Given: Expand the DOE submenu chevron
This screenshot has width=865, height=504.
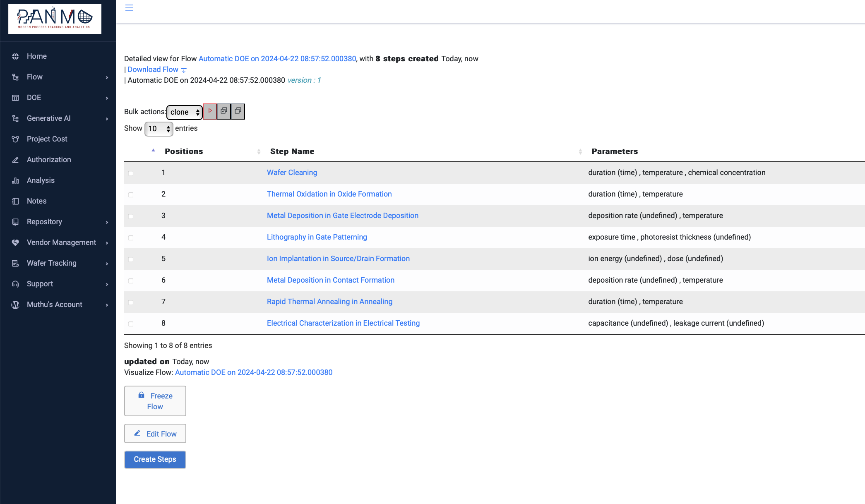Looking at the screenshot, I should click(x=107, y=98).
